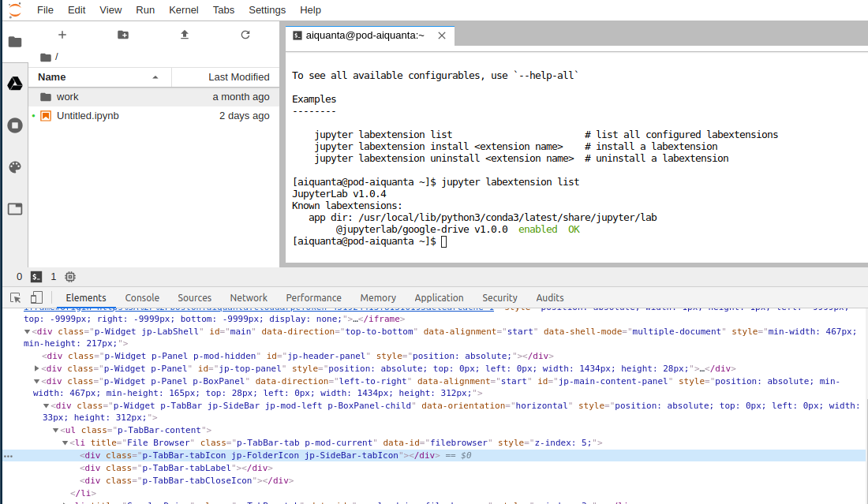This screenshot has height=504, width=868.
Task: Collapse the jp-main-content-panel div node
Action: click(36, 381)
